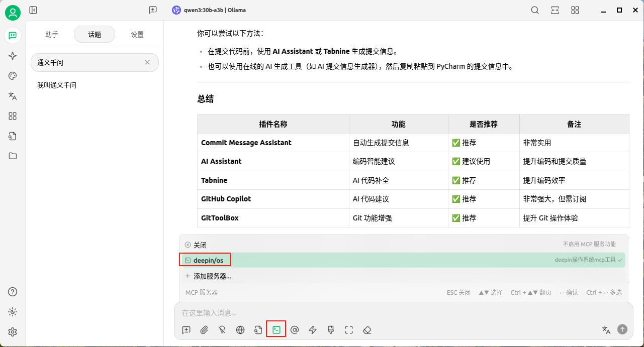Open the files folder page in sidebar

13,156
